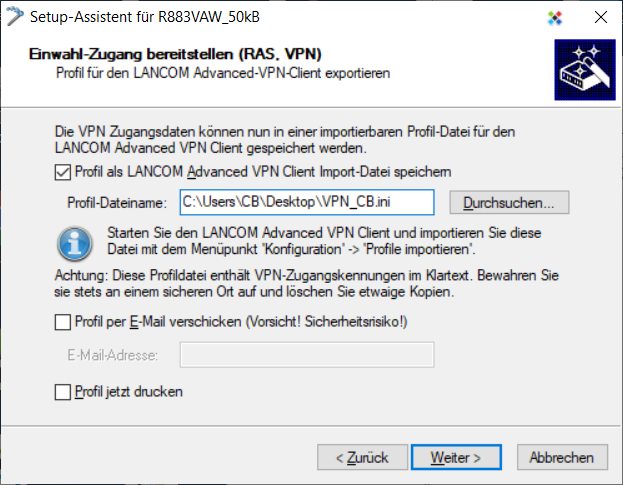Click the wizard wand icon in title bar
This screenshot has height=485, width=623.
[x=15, y=16]
